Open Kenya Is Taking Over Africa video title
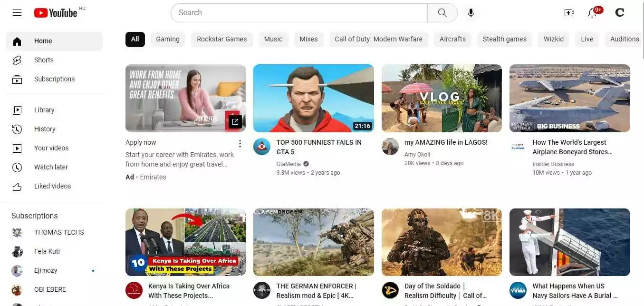This screenshot has height=306, width=644. coord(189,291)
